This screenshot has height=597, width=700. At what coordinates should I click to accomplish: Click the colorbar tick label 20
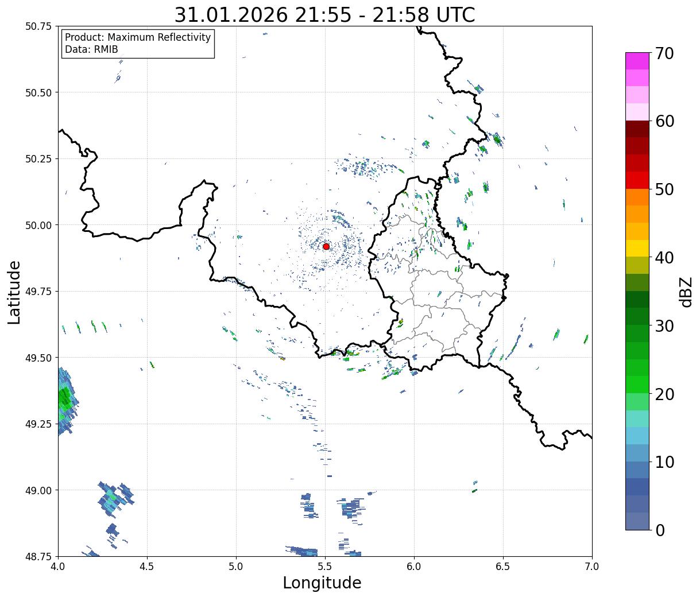coord(664,394)
